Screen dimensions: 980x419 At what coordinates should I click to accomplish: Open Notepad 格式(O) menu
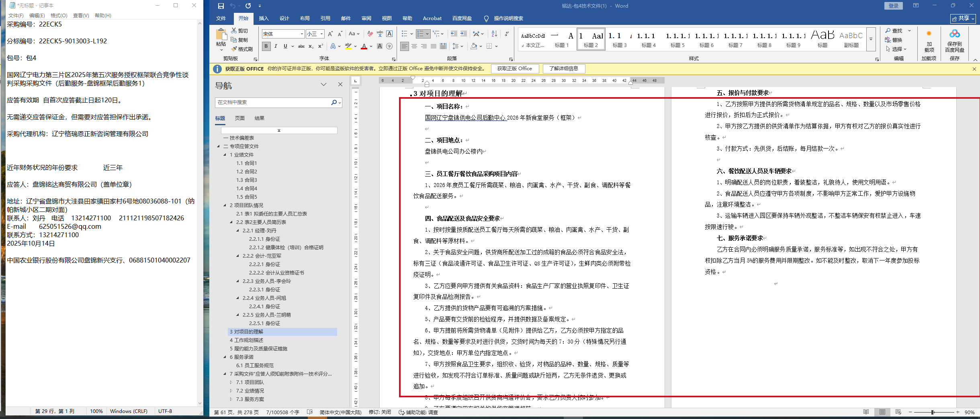[59, 16]
